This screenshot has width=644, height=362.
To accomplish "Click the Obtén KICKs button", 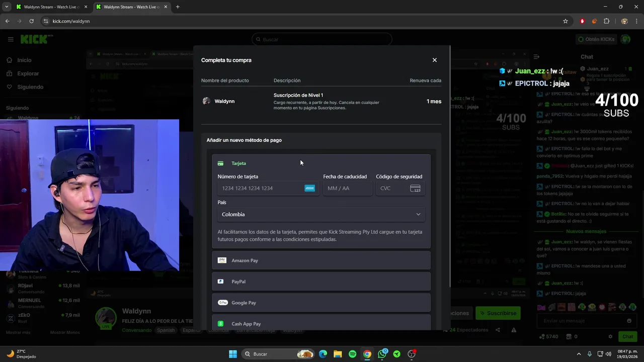I will coord(596,39).
